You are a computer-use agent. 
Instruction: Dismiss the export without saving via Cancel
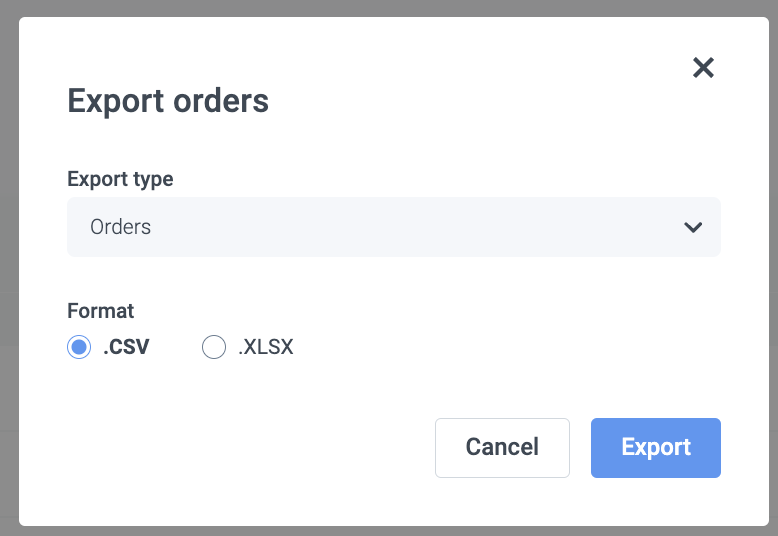tap(502, 447)
